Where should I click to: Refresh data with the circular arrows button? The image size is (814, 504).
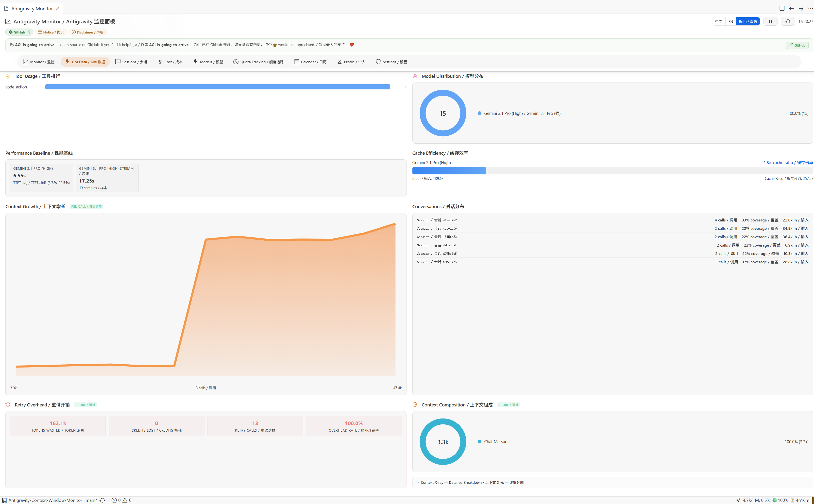tap(788, 21)
